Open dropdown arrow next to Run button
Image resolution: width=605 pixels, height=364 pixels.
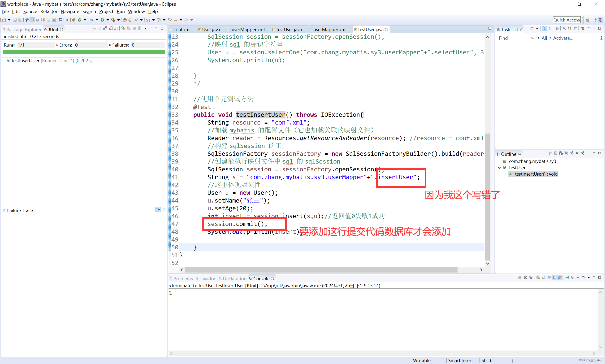(108, 20)
